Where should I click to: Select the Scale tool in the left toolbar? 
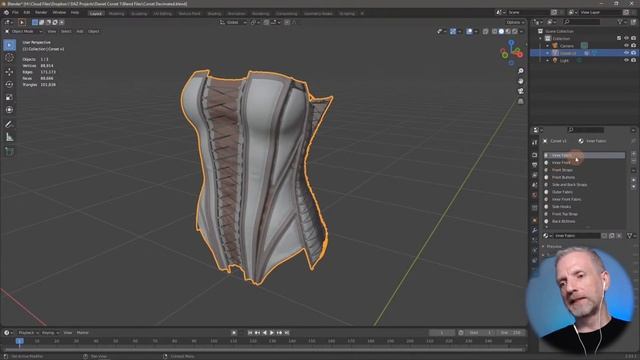tap(9, 97)
